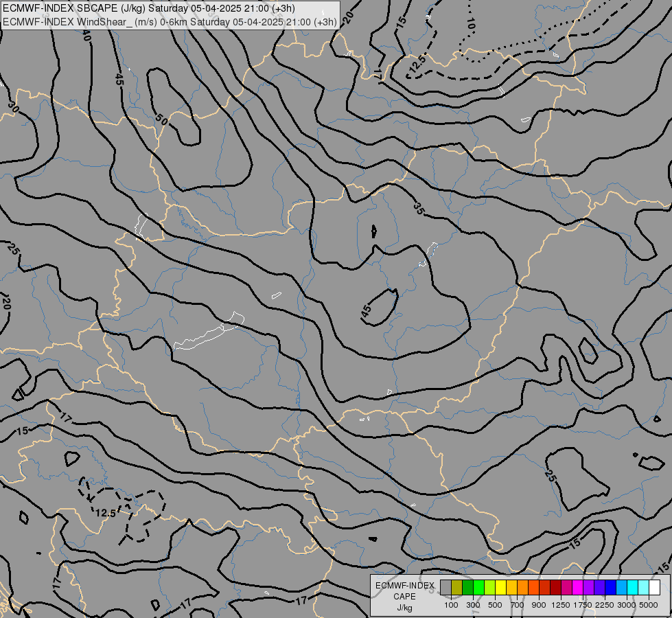Click the WindShear 0-6km title line

tap(170, 22)
